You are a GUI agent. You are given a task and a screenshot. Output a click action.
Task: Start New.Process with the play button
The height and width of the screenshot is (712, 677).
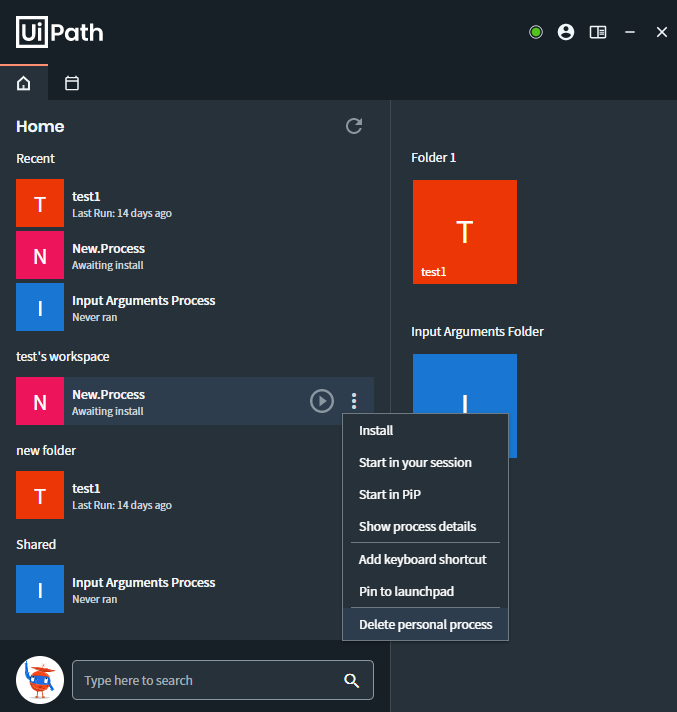(x=322, y=401)
